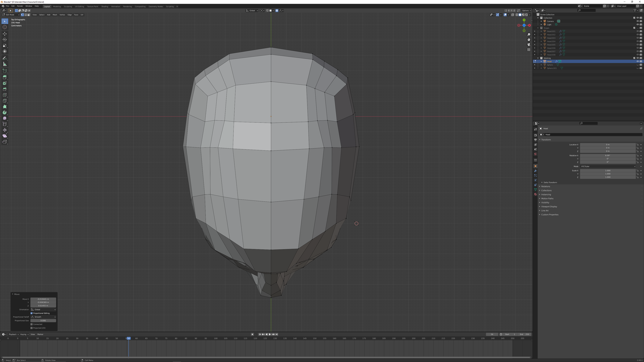The width and height of the screenshot is (644, 362).
Task: Click the Rotation X value field
Action: pos(608,156)
